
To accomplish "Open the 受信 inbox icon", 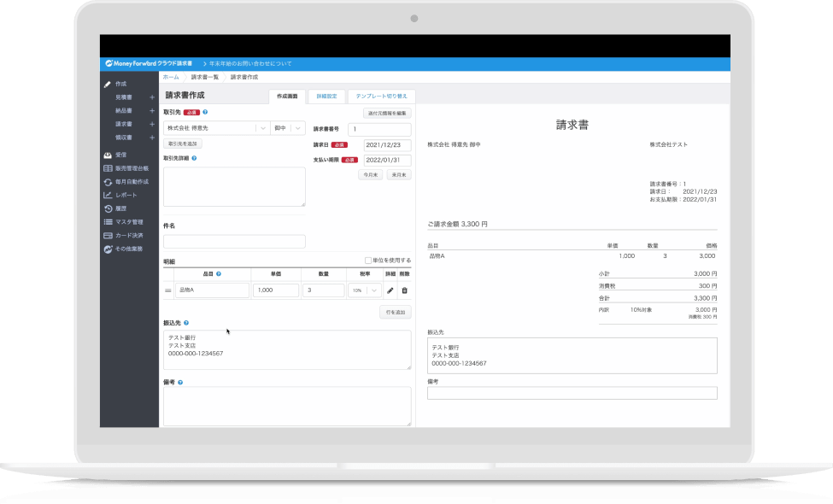I will 108,155.
